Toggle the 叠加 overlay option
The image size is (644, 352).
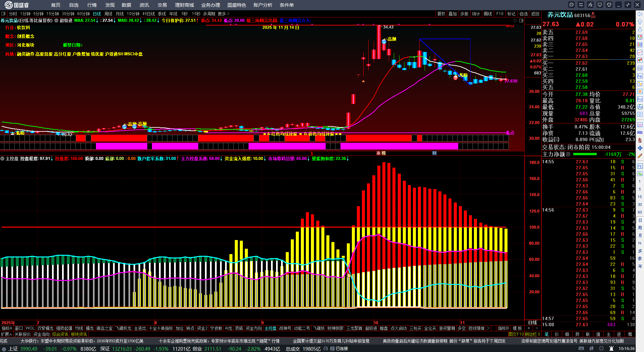click(x=453, y=14)
